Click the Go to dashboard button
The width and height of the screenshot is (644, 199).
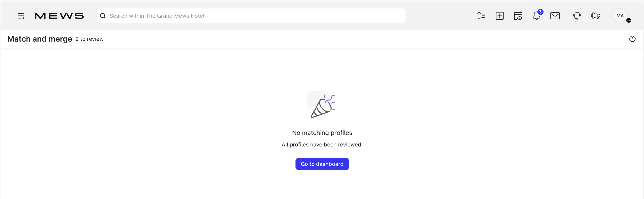(x=322, y=164)
